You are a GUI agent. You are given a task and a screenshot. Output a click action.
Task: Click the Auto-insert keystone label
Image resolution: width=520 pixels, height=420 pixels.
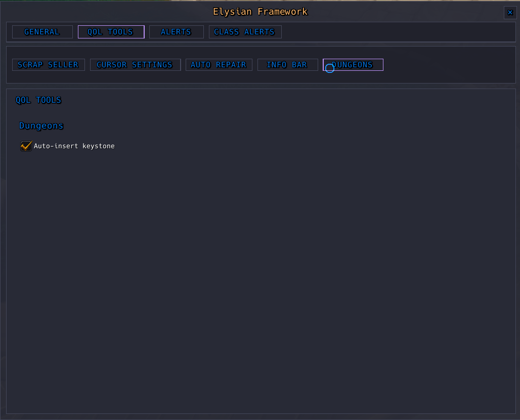74,146
